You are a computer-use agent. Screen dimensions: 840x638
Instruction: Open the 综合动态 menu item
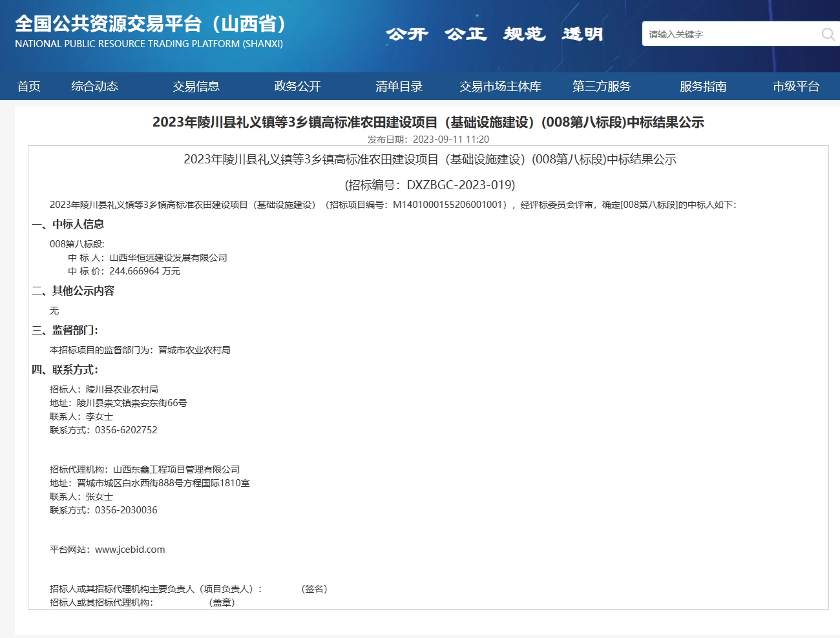[x=94, y=87]
